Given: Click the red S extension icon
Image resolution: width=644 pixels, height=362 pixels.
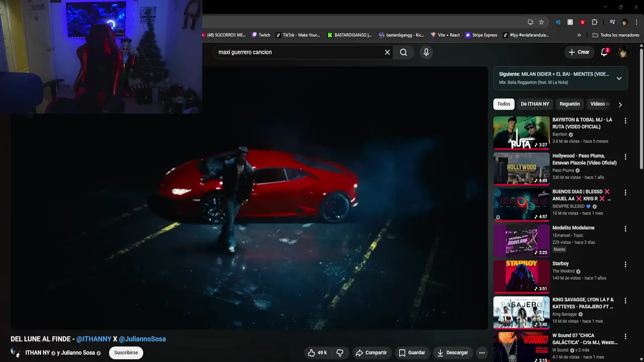Looking at the screenshot, I should (583, 22).
